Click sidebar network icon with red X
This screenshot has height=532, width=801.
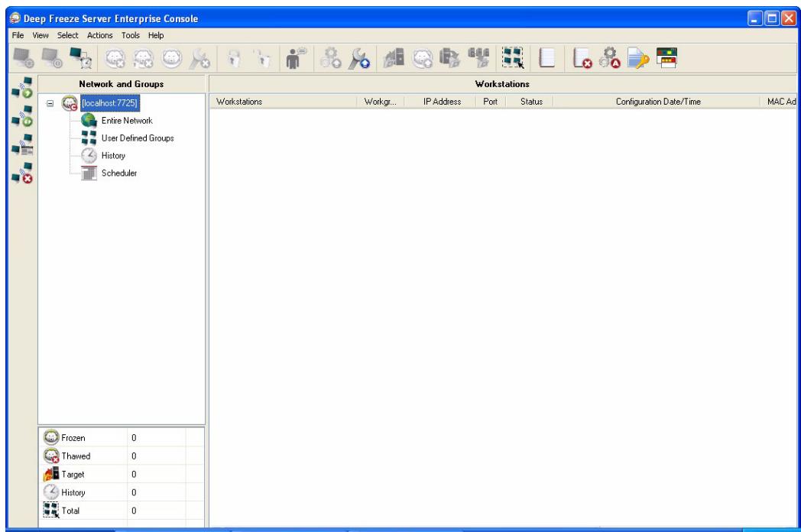(22, 174)
